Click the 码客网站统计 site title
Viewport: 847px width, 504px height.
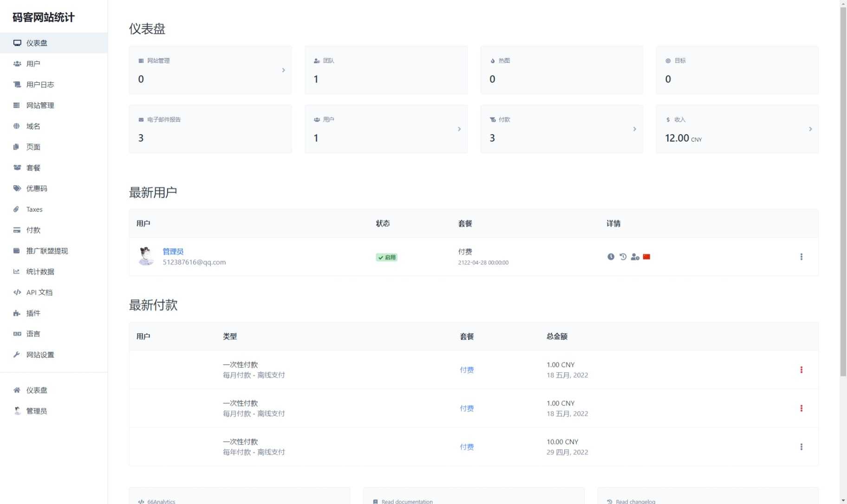[x=44, y=18]
